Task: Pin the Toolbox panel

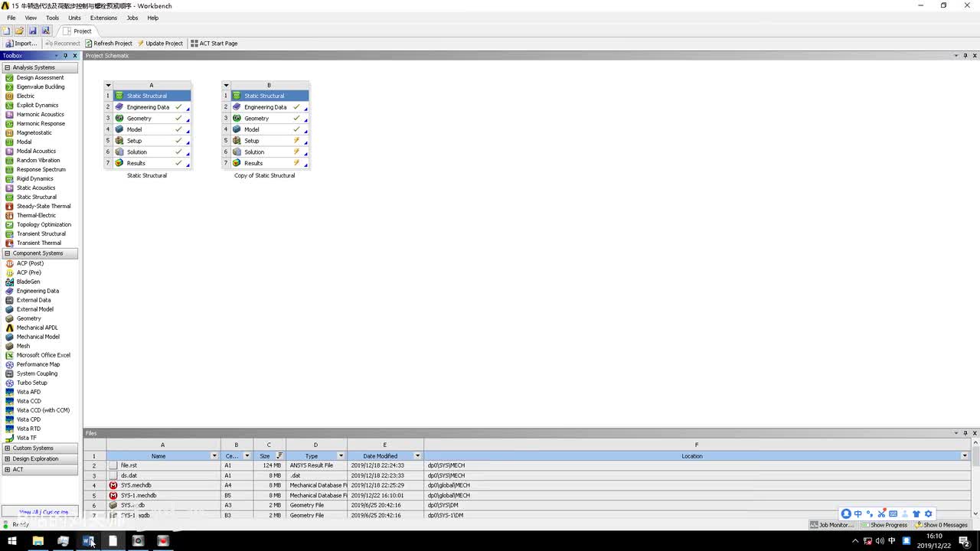Action: (66, 56)
